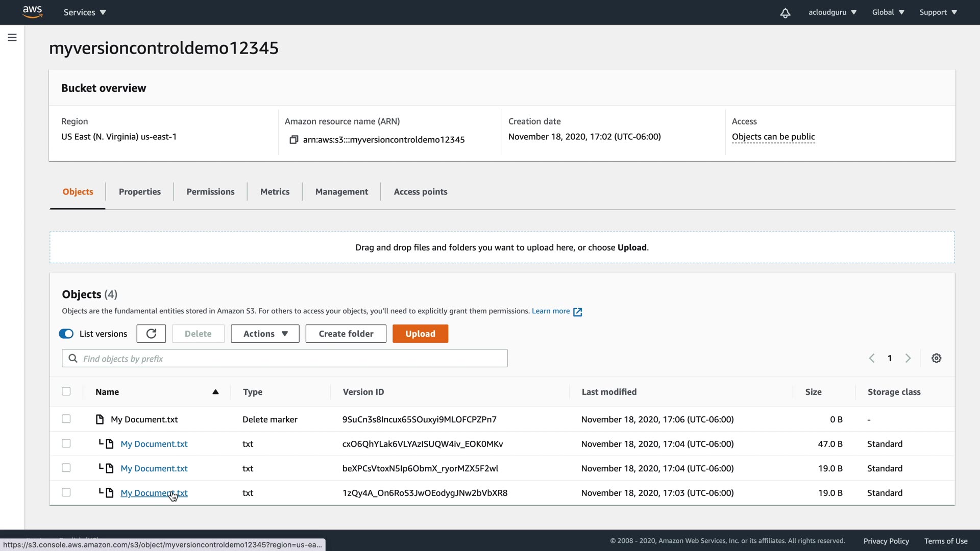Click the refresh objects icon button

click(151, 334)
